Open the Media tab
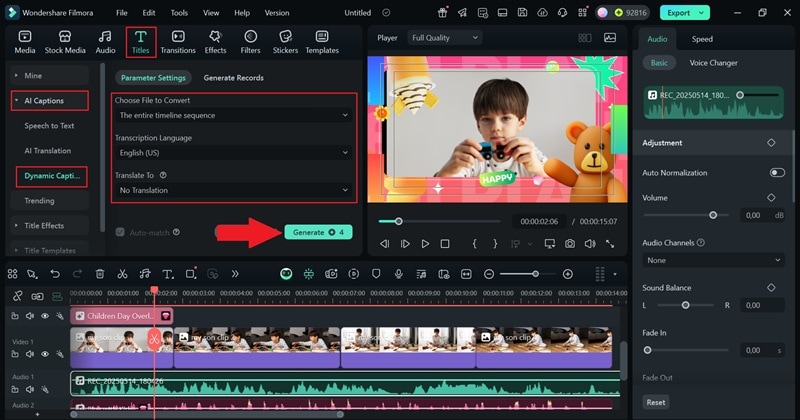Image resolution: width=800 pixels, height=420 pixels. tap(24, 42)
